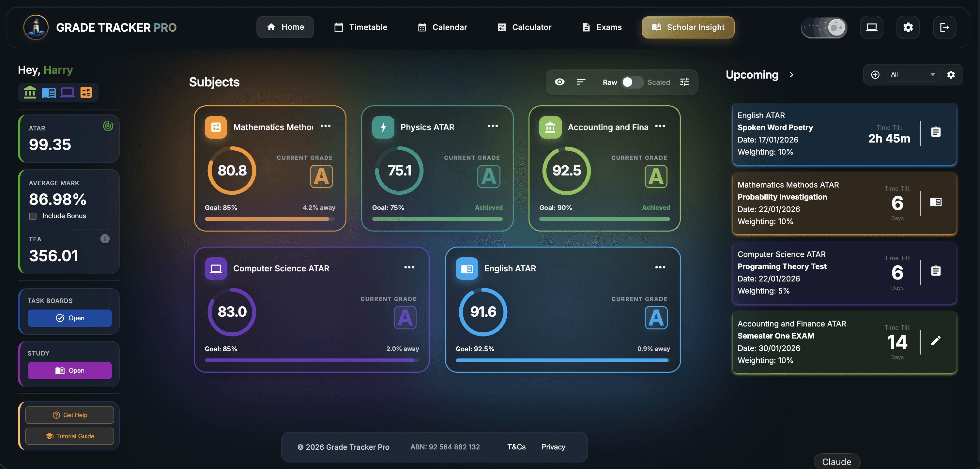Click the TEA info icon
The height and width of the screenshot is (469, 980).
pyautogui.click(x=105, y=238)
